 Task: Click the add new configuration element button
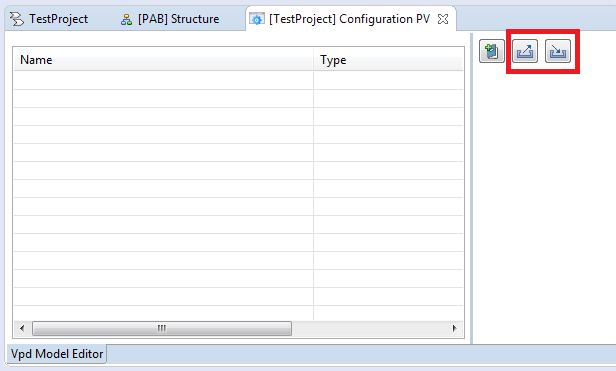tap(491, 51)
